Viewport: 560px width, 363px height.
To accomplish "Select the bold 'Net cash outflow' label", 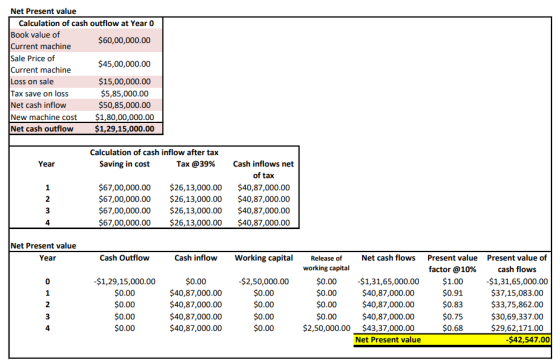I will [42, 129].
